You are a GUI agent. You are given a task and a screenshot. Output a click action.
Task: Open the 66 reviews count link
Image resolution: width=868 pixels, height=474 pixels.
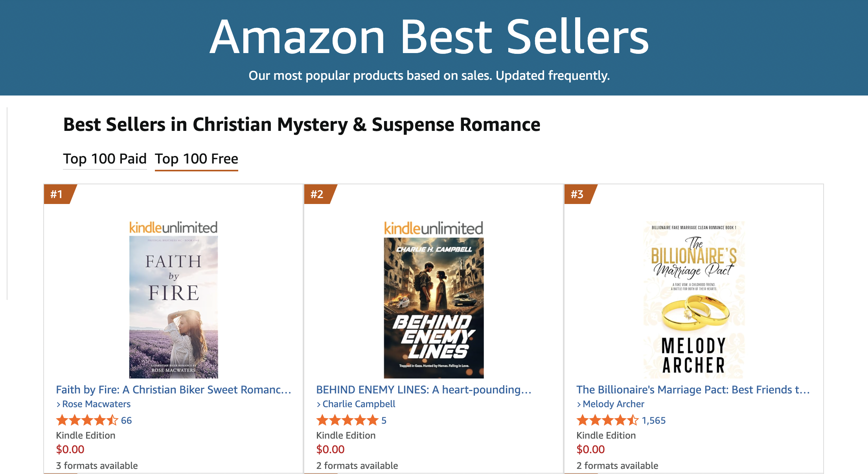[126, 421]
